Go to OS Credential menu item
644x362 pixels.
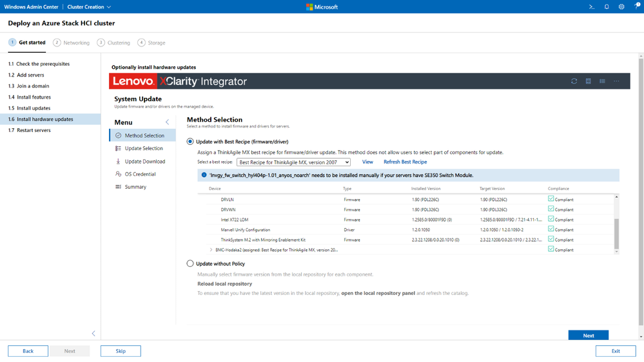(x=142, y=174)
